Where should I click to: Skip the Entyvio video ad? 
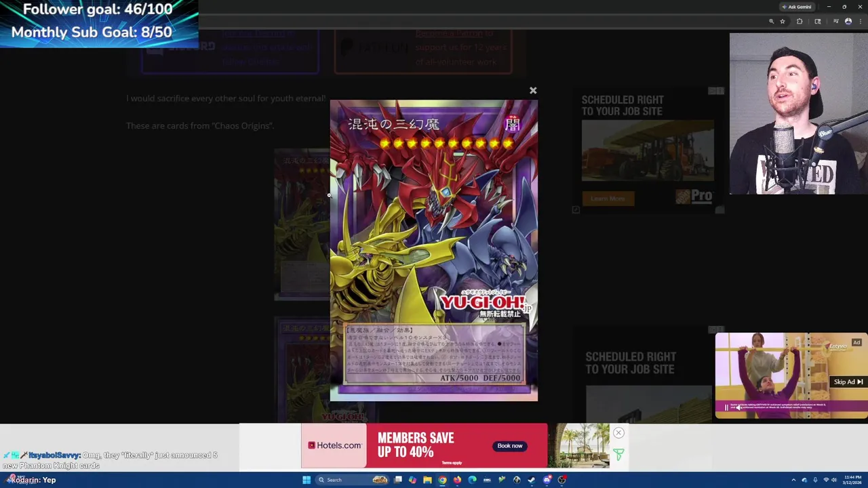pyautogui.click(x=848, y=382)
